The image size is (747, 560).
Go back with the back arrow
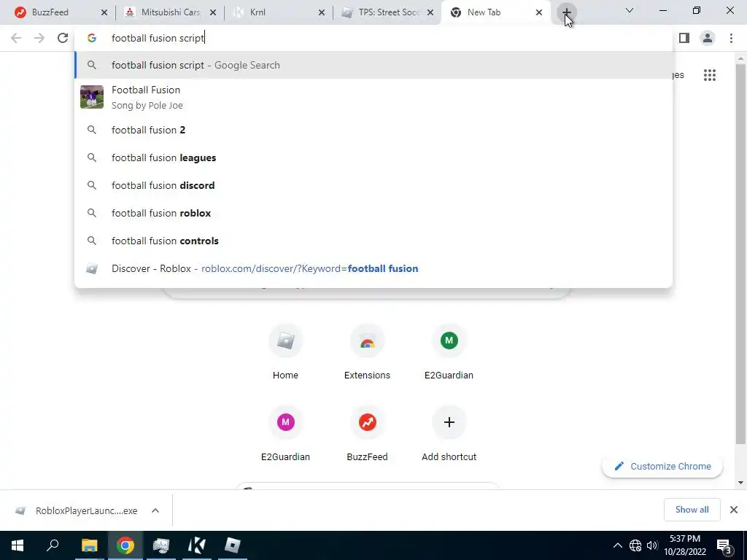point(16,38)
